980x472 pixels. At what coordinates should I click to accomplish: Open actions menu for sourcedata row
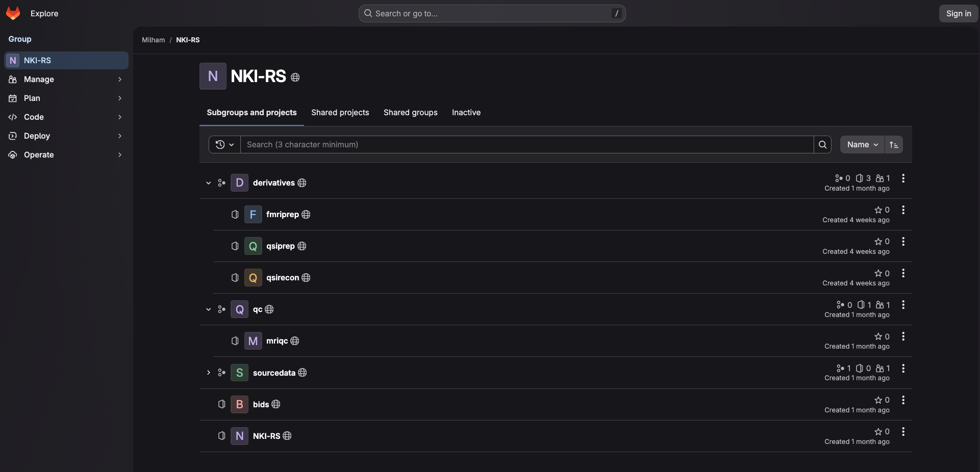coord(903,369)
